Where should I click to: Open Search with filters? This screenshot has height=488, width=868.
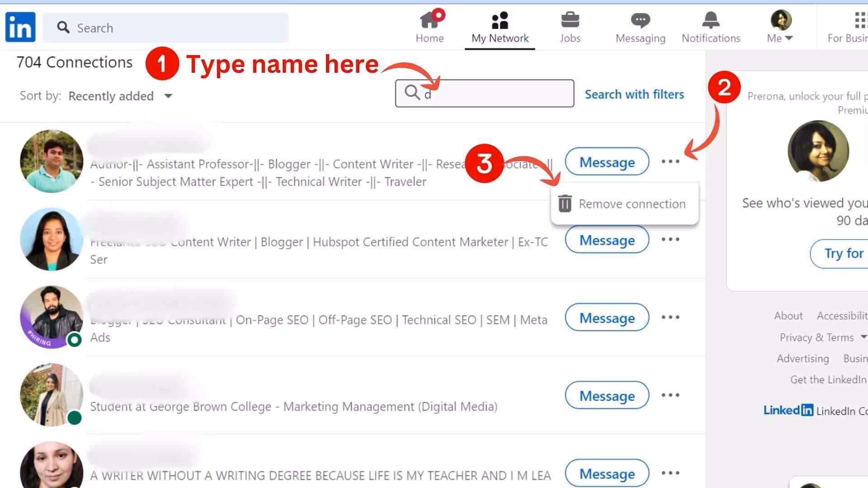(634, 94)
